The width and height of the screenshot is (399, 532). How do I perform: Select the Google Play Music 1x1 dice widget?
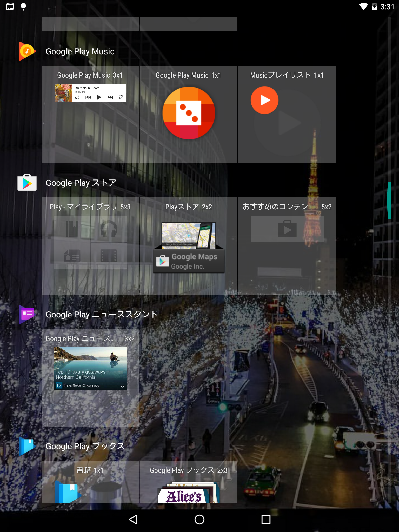(x=189, y=114)
